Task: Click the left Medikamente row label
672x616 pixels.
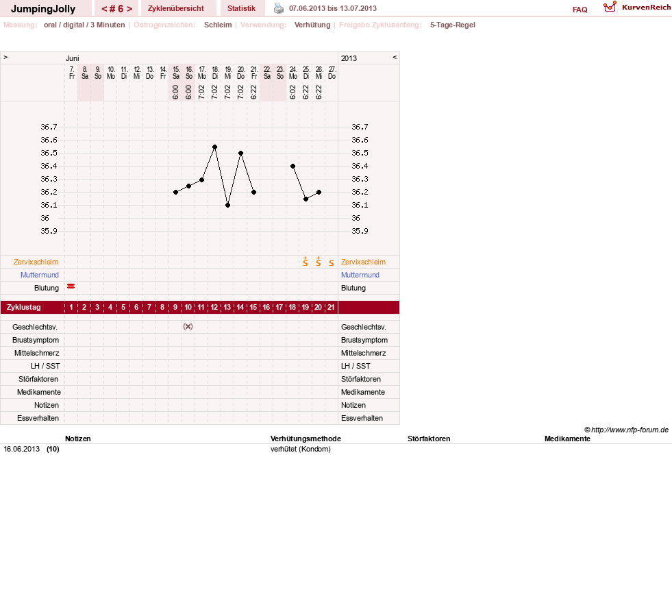Action: pos(39,392)
